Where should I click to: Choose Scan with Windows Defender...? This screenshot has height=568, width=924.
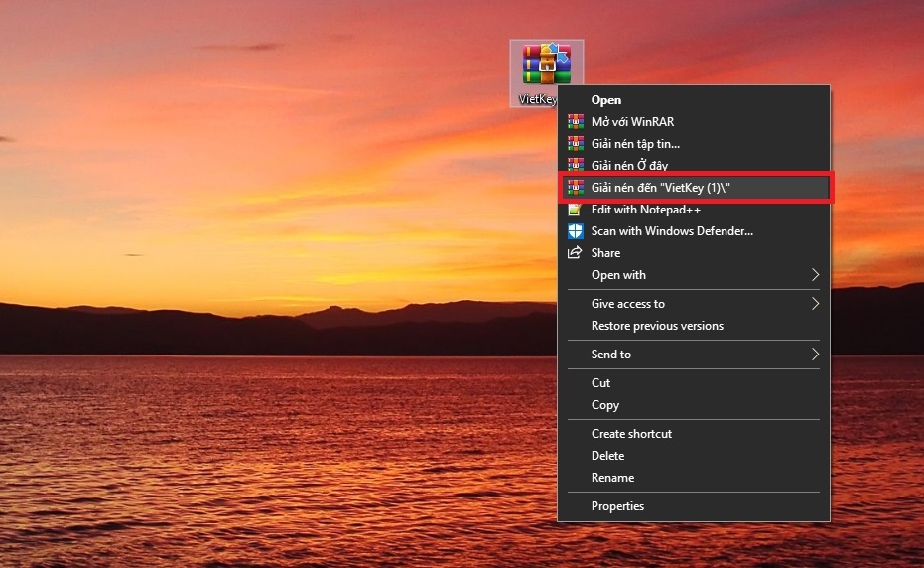pos(694,231)
